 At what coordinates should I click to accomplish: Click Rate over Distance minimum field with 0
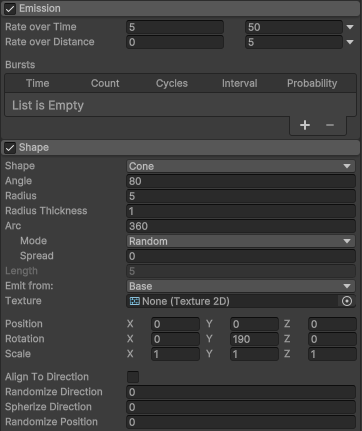pos(175,42)
